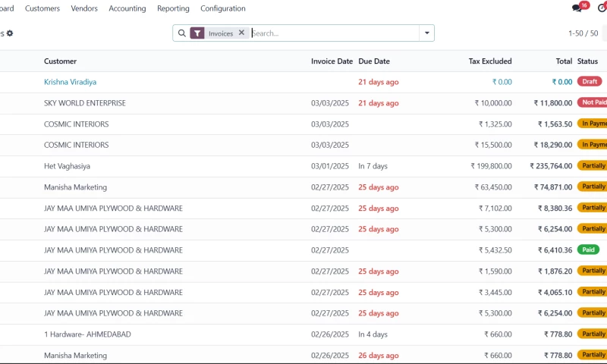Open the Customers menu

coord(42,8)
